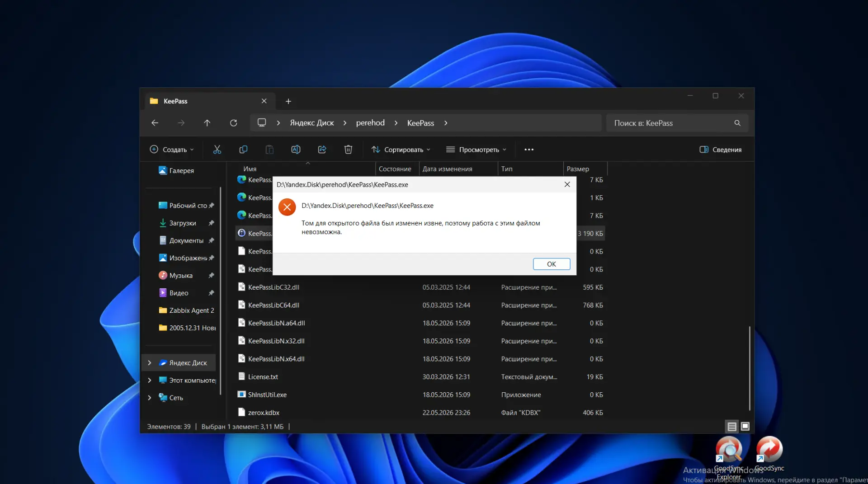
Task: Open the Сортировать dropdown
Action: click(401, 150)
